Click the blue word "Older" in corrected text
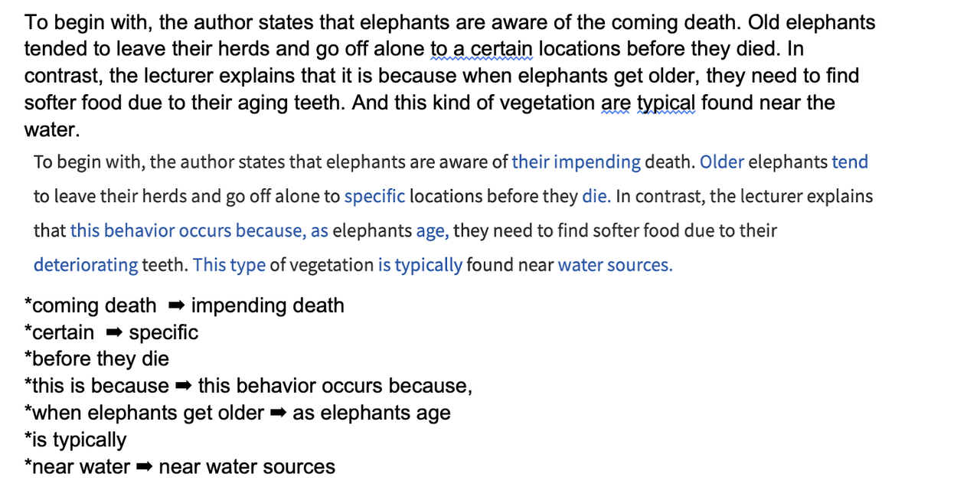Screen dimensions: 980x500 721,162
